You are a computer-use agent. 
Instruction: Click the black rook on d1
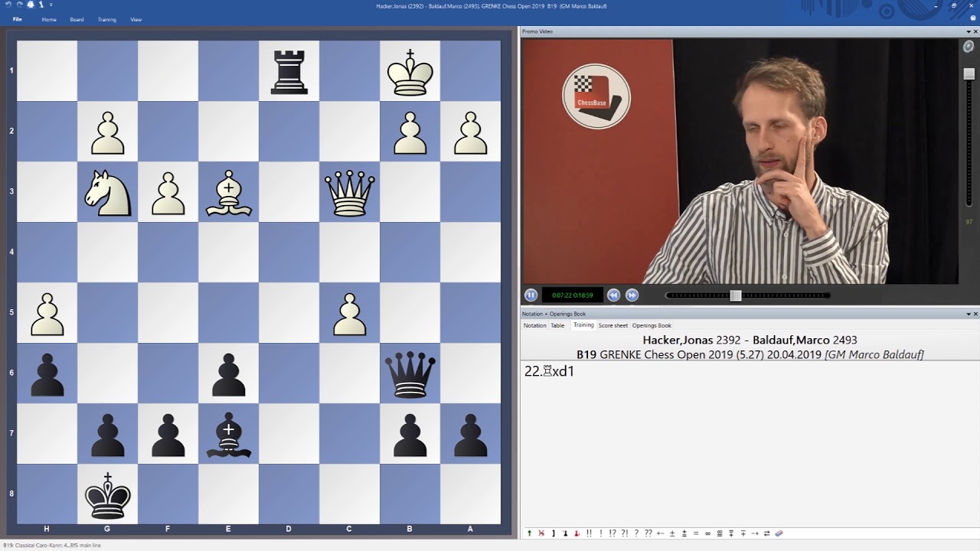[289, 71]
